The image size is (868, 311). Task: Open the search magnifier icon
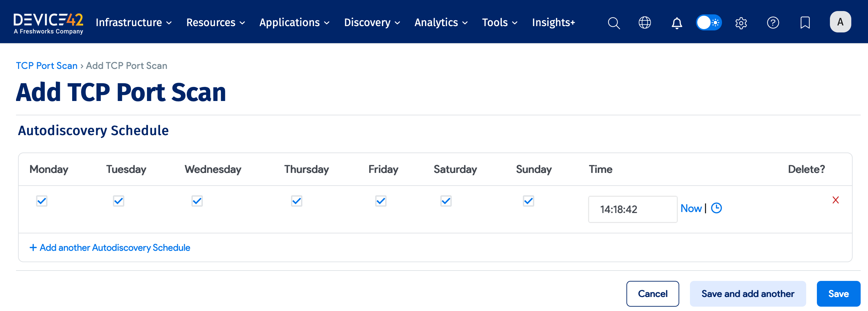tap(614, 23)
